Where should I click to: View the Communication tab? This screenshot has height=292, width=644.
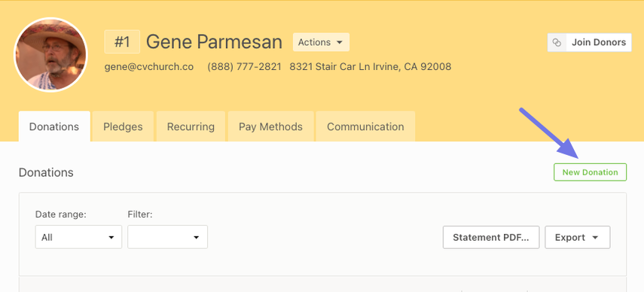point(365,126)
